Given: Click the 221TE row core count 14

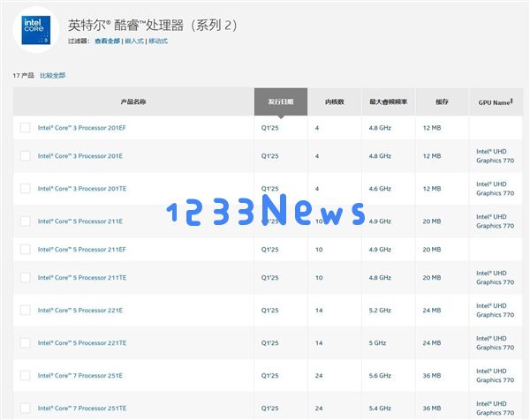Looking at the screenshot, I should [x=319, y=342].
